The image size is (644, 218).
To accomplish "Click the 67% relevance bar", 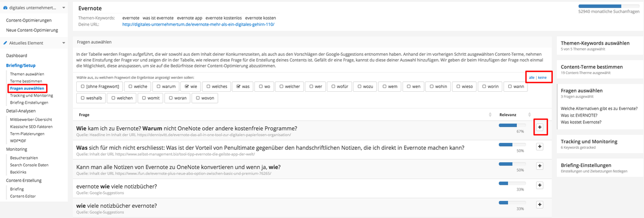I will click(x=511, y=125).
